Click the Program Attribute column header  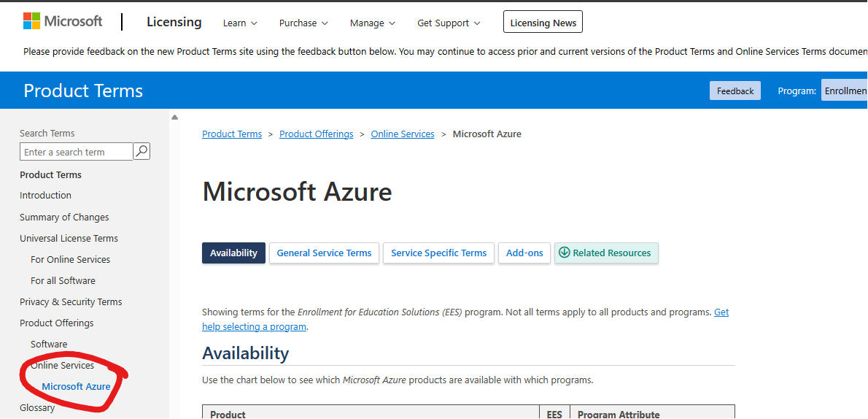652,413
